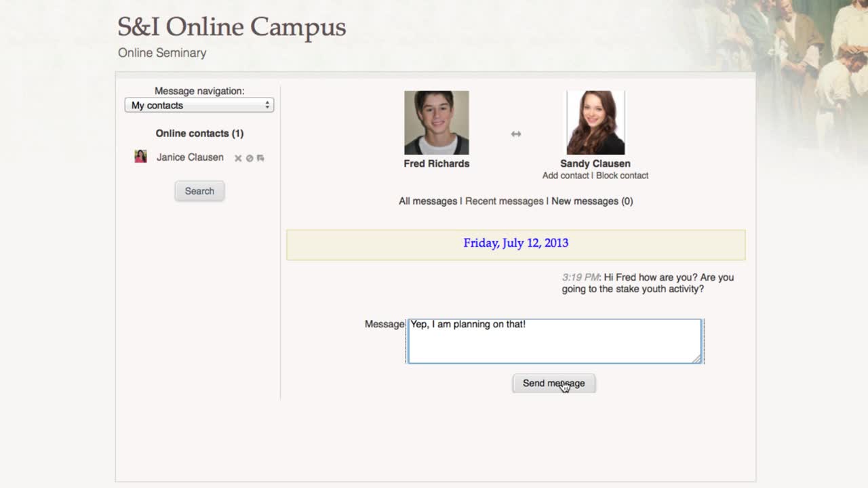Image resolution: width=868 pixels, height=488 pixels.
Task: Open Sandy Clausen's profile photo
Action: coord(595,123)
